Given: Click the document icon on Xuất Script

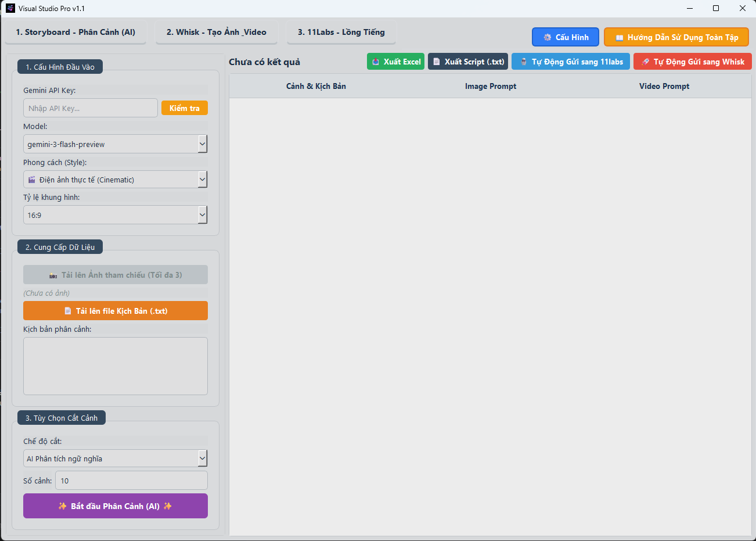Looking at the screenshot, I should pos(437,62).
